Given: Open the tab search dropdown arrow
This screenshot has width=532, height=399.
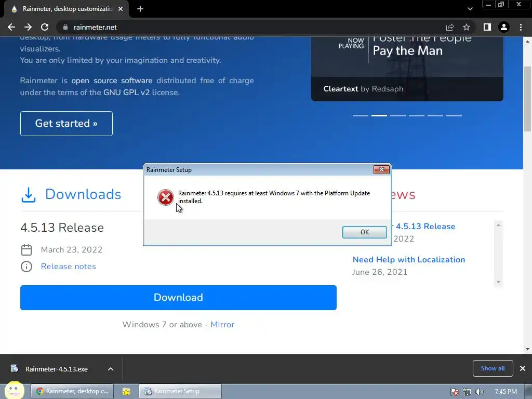Looking at the screenshot, I should coord(470,9).
